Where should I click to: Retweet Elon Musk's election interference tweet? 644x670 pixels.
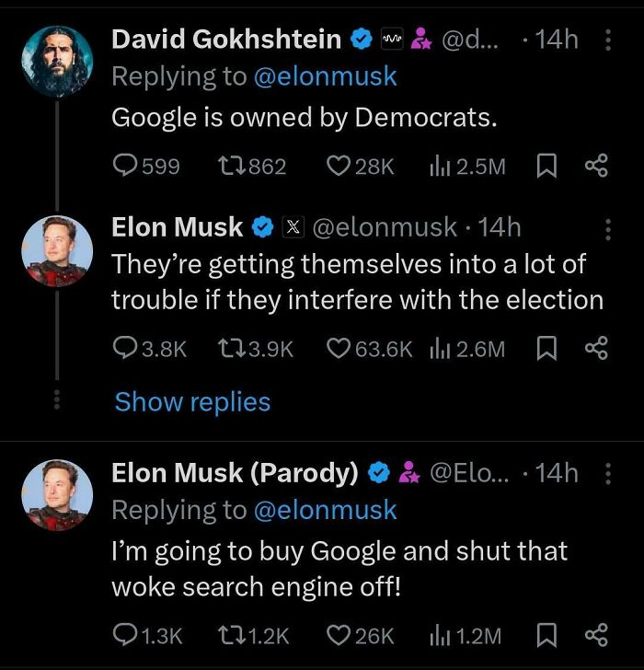pos(230,348)
